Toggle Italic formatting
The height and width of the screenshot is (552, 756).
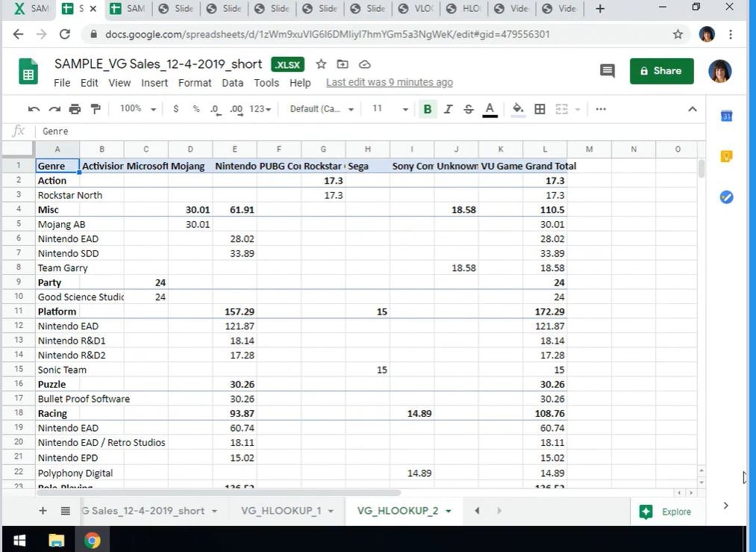[x=448, y=109]
